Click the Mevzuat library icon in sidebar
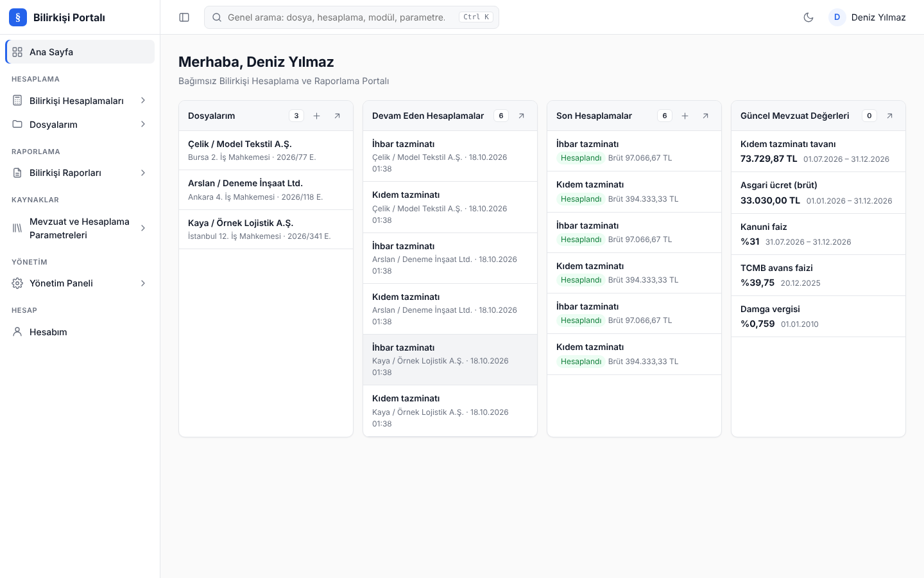The image size is (924, 578). [x=17, y=228]
